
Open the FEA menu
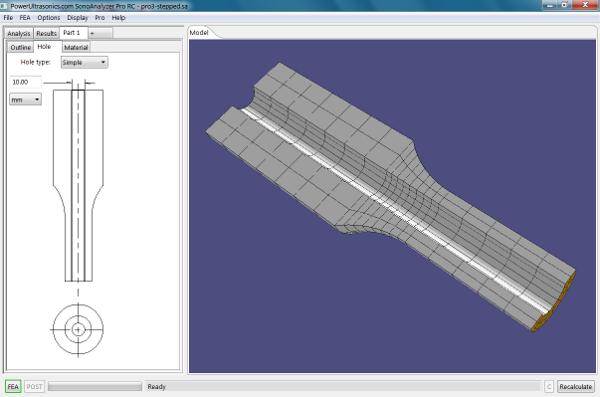[25, 18]
